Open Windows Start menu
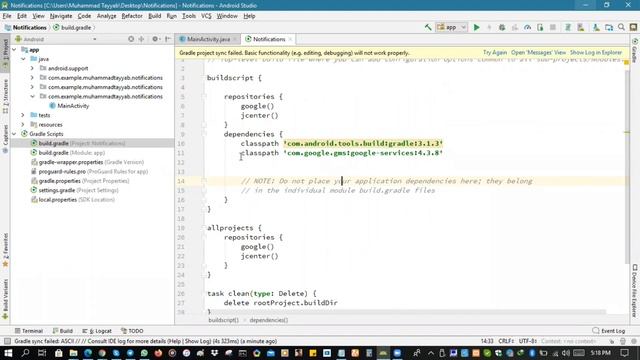 [8, 353]
